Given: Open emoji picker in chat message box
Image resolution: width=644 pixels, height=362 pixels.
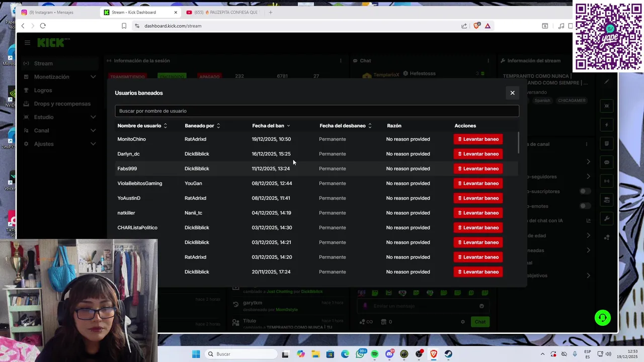Looking at the screenshot, I should pyautogui.click(x=481, y=306).
